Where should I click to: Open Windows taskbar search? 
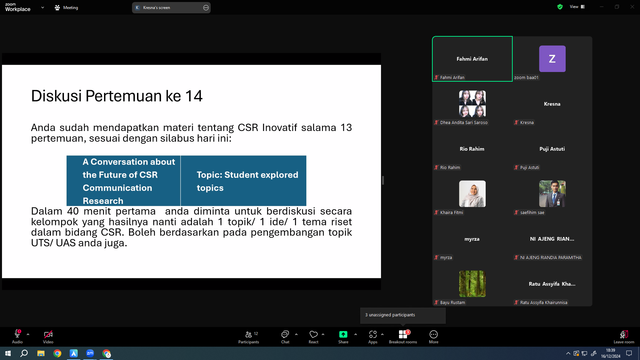(24, 353)
